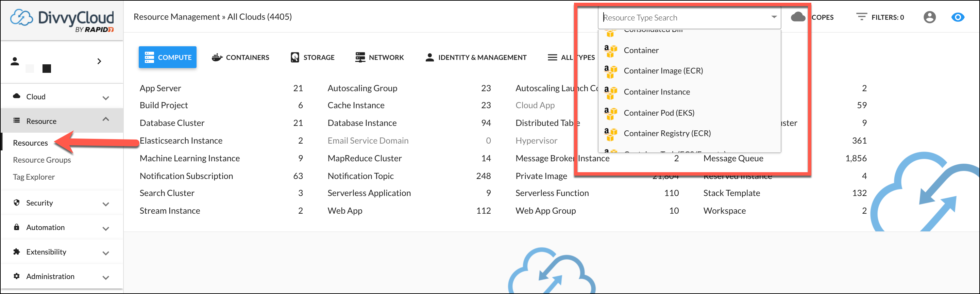Switch to the Containers tab
The height and width of the screenshot is (294, 980).
[240, 57]
